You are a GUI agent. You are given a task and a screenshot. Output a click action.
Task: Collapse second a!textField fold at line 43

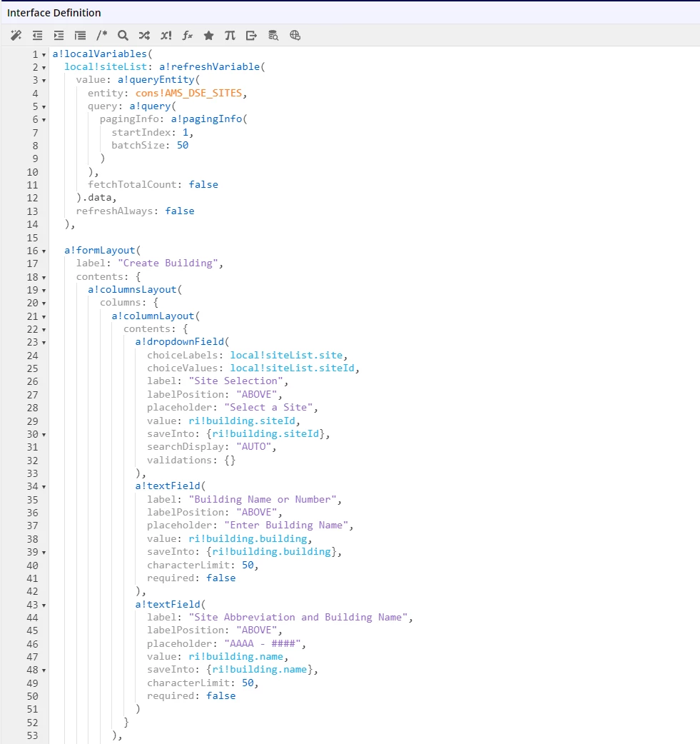[44, 605]
